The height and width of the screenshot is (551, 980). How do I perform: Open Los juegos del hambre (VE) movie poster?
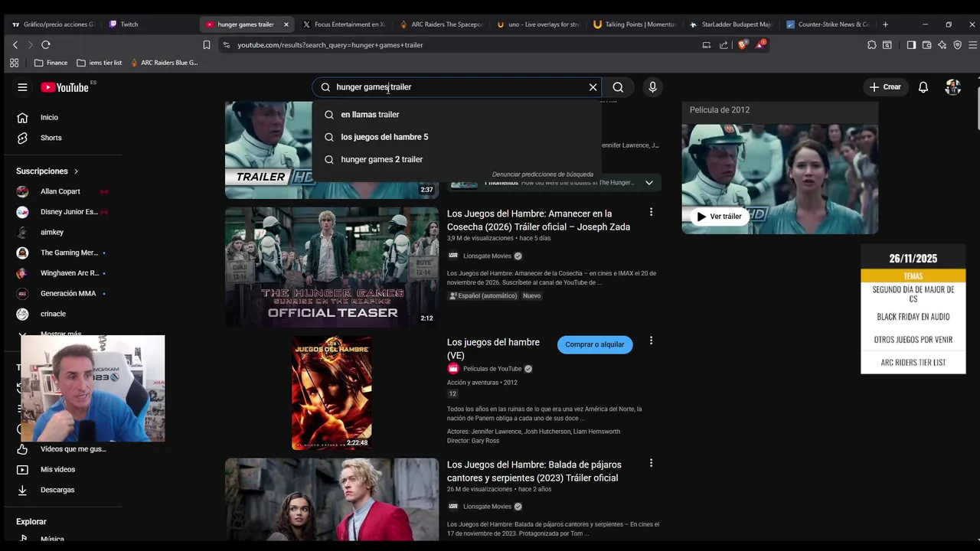point(332,393)
